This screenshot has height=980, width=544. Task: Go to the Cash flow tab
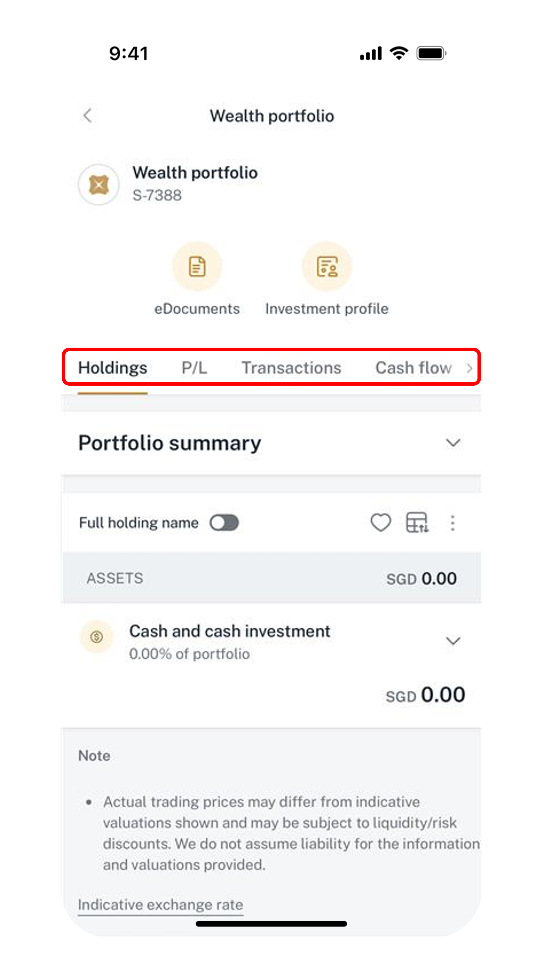pyautogui.click(x=413, y=368)
